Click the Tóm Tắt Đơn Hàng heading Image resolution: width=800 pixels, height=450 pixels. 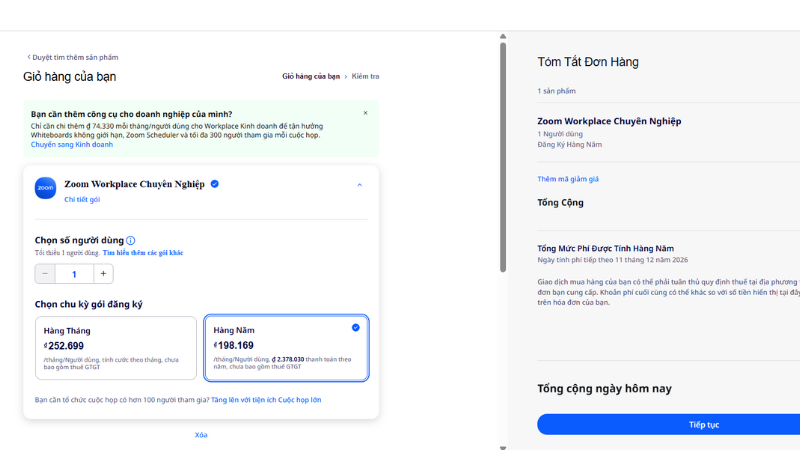point(588,62)
